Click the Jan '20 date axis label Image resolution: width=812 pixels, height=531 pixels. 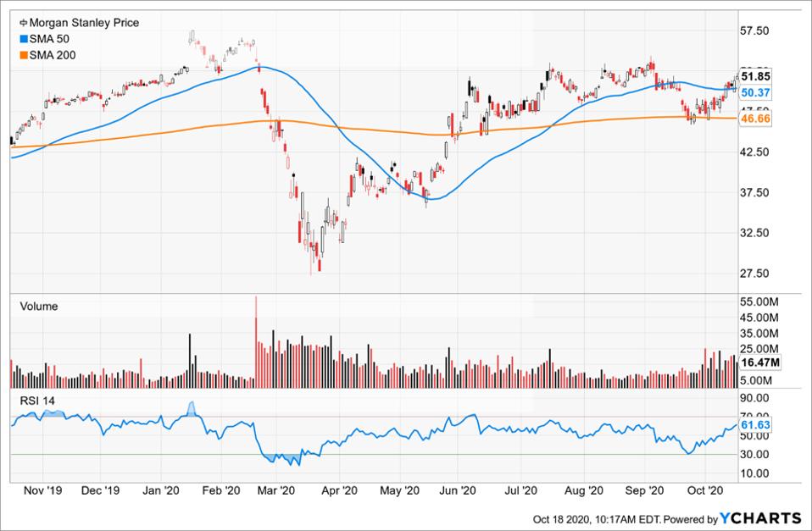pos(160,490)
